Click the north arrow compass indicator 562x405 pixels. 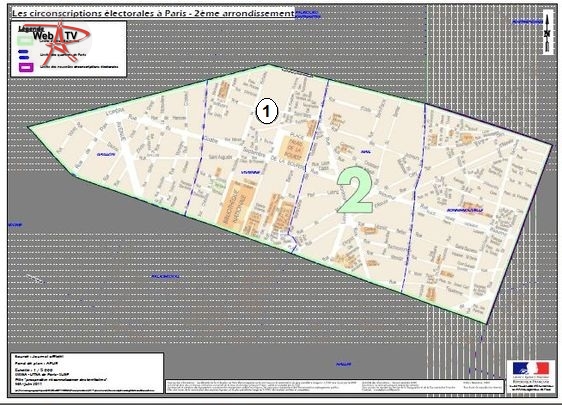pyautogui.click(x=547, y=33)
